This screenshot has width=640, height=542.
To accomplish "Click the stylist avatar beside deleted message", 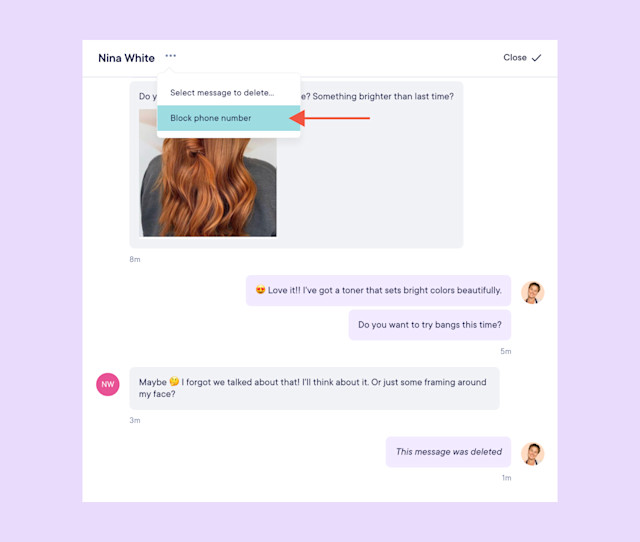I will [533, 454].
